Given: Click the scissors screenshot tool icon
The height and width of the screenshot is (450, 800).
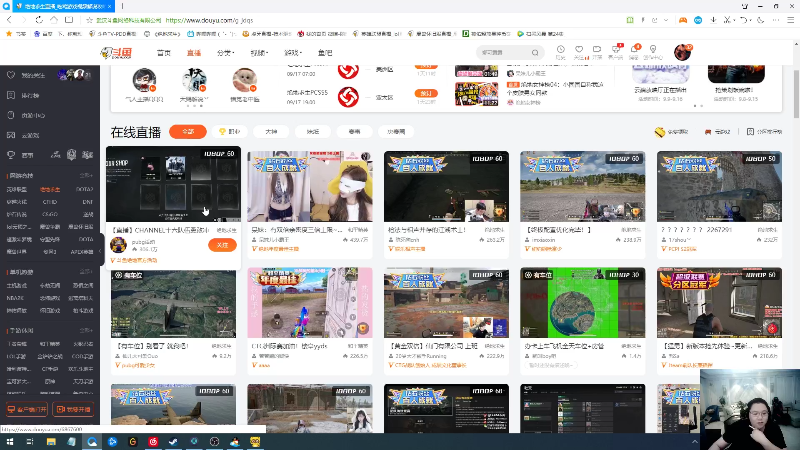Looking at the screenshot, I should click(728, 20).
